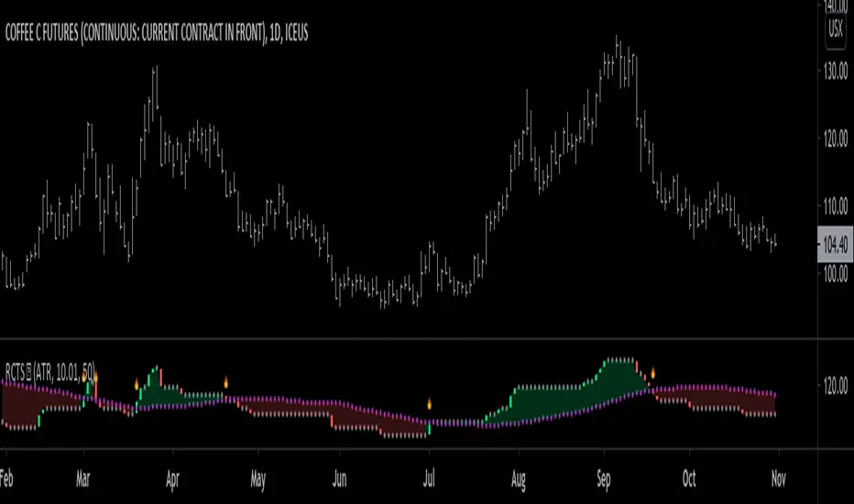This screenshot has height=504, width=854.
Task: Click the flame marker in late September
Action: tap(653, 373)
